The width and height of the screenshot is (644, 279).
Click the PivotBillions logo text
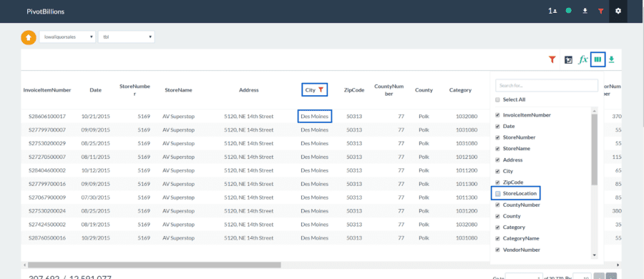[x=46, y=11]
